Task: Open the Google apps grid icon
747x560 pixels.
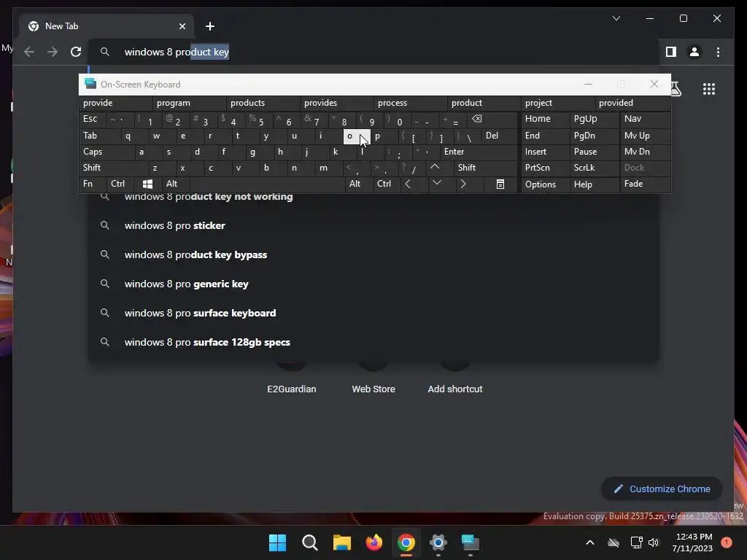Action: pos(709,89)
